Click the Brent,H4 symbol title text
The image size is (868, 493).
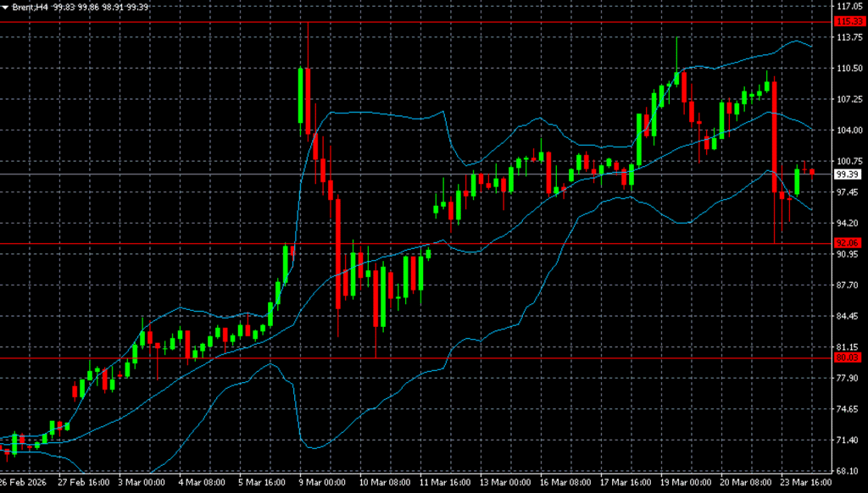tap(29, 7)
